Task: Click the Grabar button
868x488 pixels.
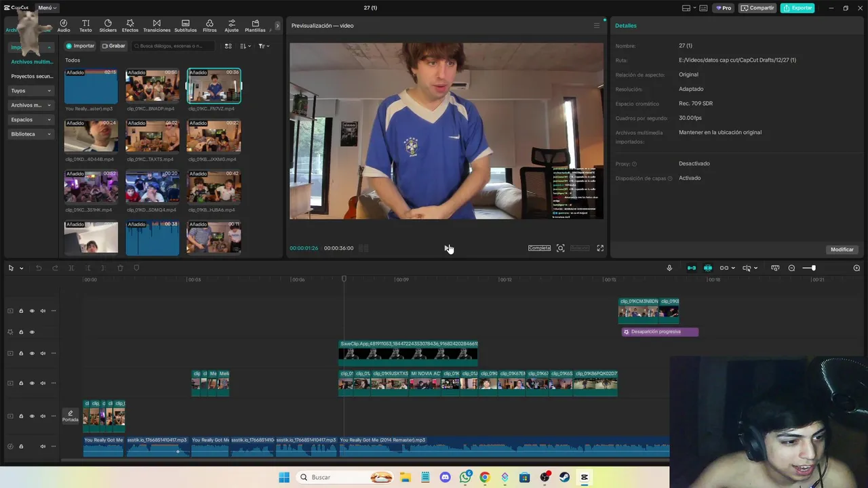Action: [x=113, y=46]
